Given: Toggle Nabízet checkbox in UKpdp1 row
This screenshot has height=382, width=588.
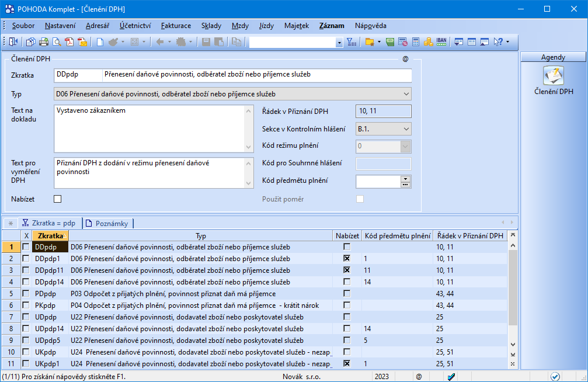Looking at the screenshot, I should 347,363.
